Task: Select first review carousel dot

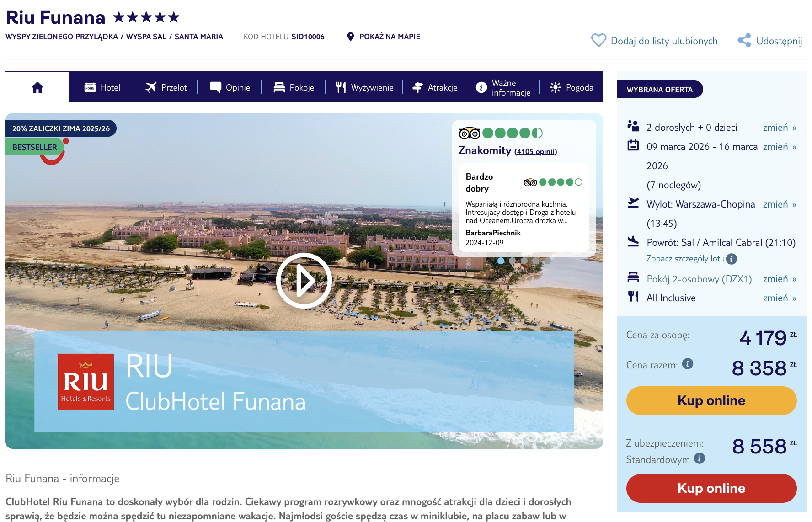Action: point(501,261)
